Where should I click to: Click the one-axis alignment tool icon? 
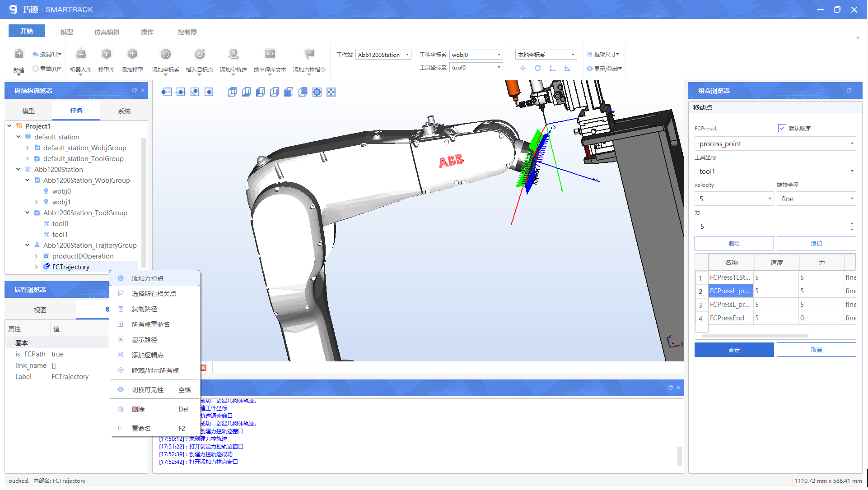pyautogui.click(x=552, y=68)
